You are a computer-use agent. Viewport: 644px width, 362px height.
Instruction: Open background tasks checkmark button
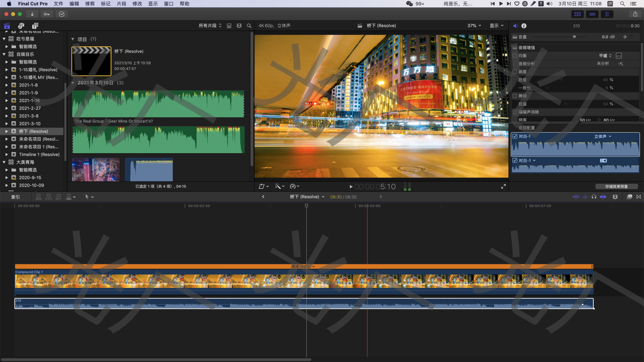pos(62,14)
